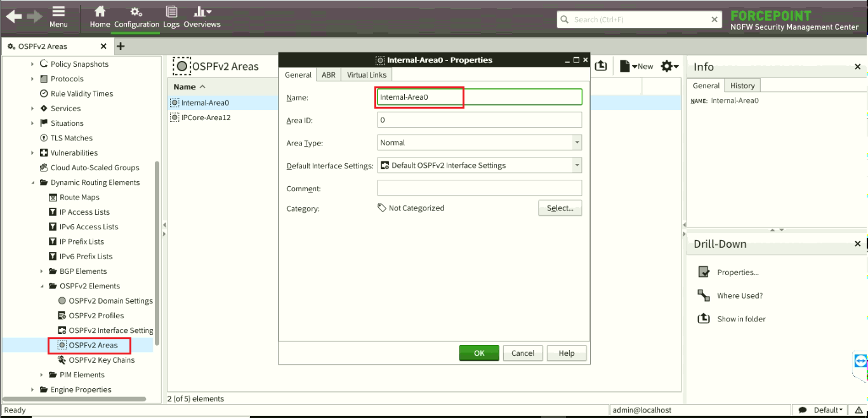Collapse the Dynamic Routing Elements folder
Viewport: 868px width, 418px height.
tap(33, 183)
